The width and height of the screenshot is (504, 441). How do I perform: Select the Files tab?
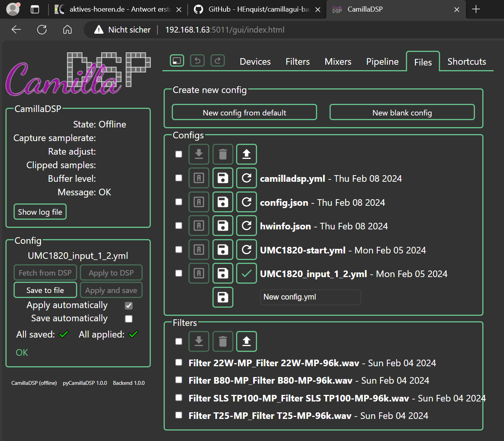(x=423, y=62)
